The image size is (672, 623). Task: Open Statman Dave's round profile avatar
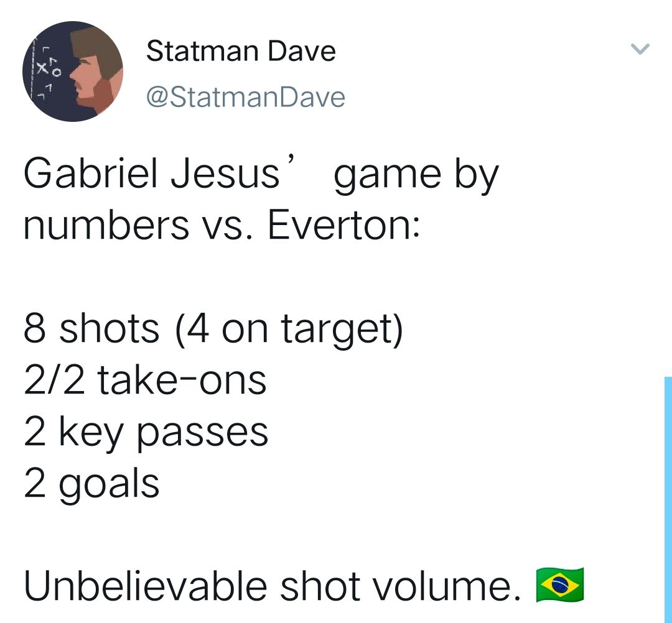73,72
